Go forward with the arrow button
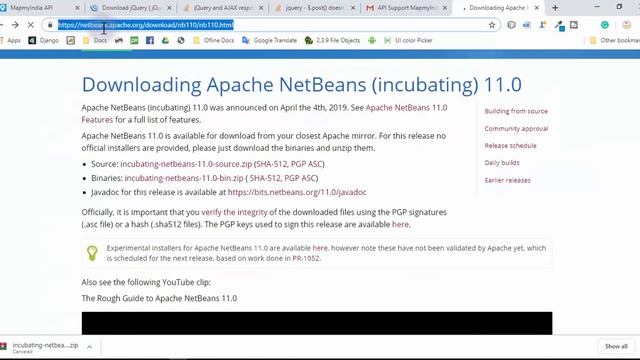 (x=15, y=25)
